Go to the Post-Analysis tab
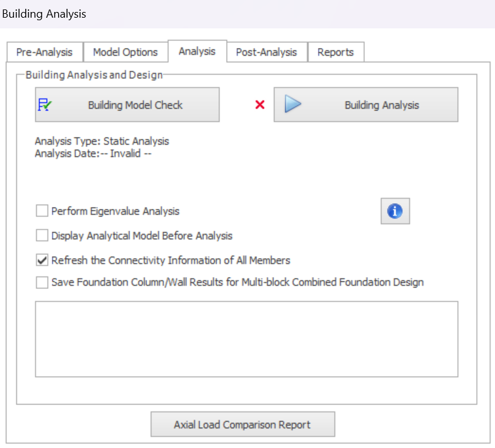Image resolution: width=495 pixels, height=448 pixels. [266, 52]
